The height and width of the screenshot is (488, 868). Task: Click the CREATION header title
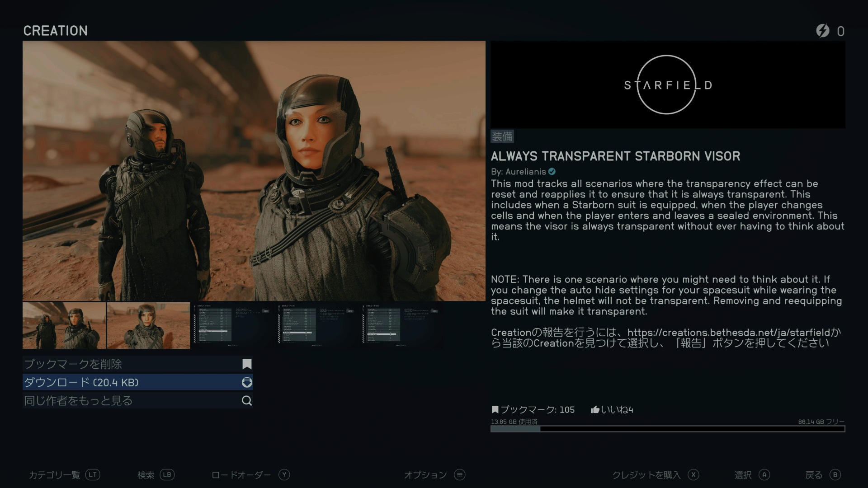point(56,31)
